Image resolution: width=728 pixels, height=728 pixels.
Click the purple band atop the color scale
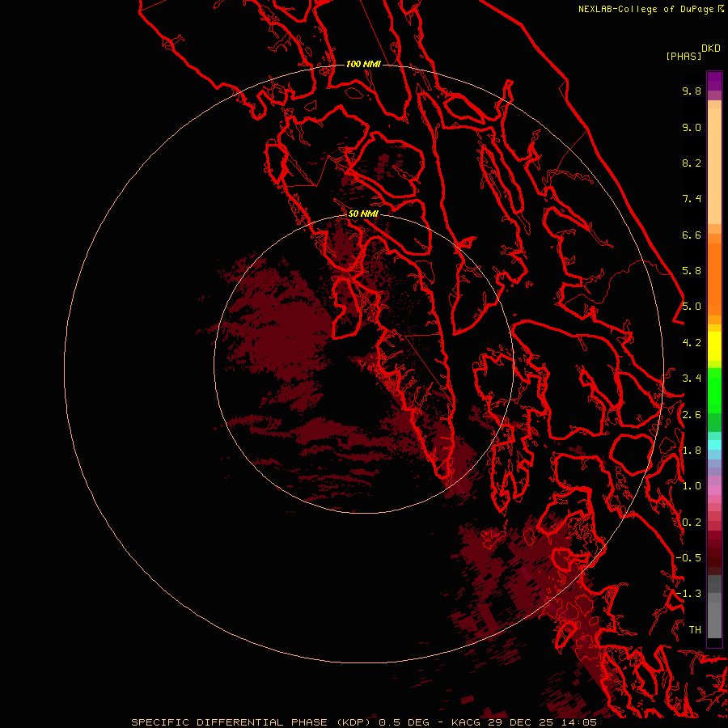point(714,81)
